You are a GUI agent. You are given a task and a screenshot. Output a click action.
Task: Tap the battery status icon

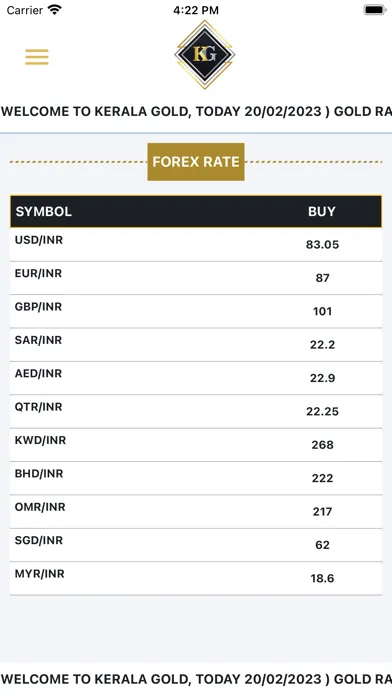[375, 10]
